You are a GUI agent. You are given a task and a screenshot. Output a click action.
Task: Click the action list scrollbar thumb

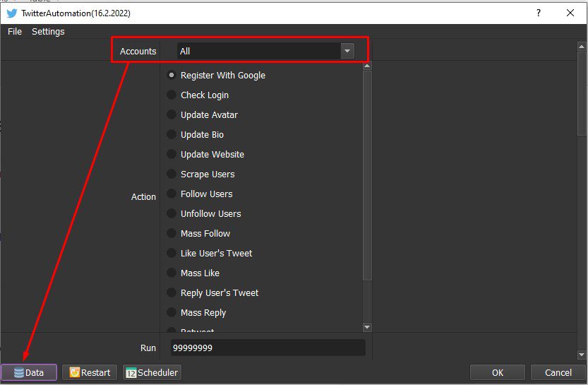click(367, 175)
